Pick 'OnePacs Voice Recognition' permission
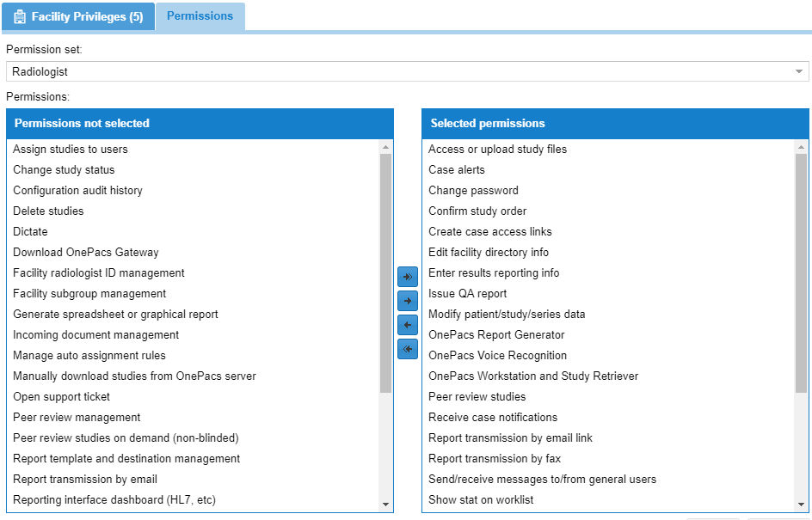The height and width of the screenshot is (520, 812). click(498, 356)
